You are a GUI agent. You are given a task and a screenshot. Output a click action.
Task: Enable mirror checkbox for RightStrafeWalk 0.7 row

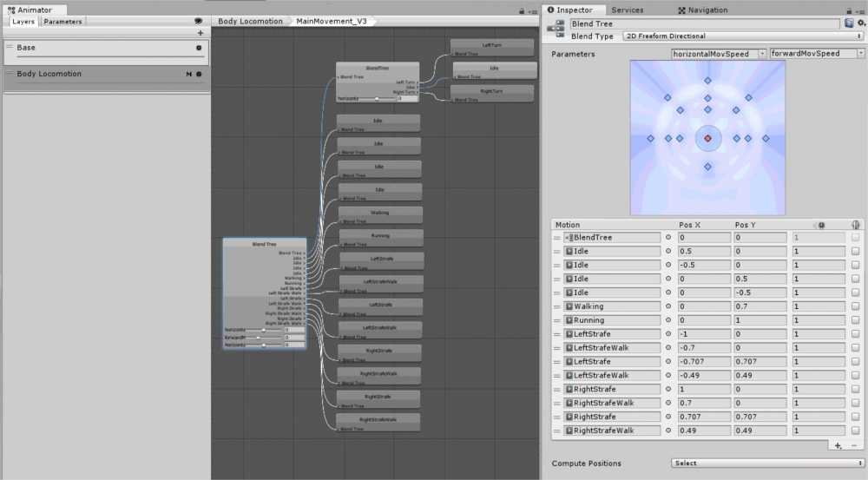[x=855, y=403]
